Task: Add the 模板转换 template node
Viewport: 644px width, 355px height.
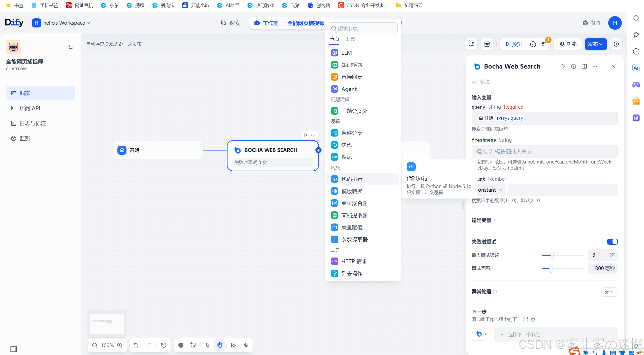Action: [362, 191]
